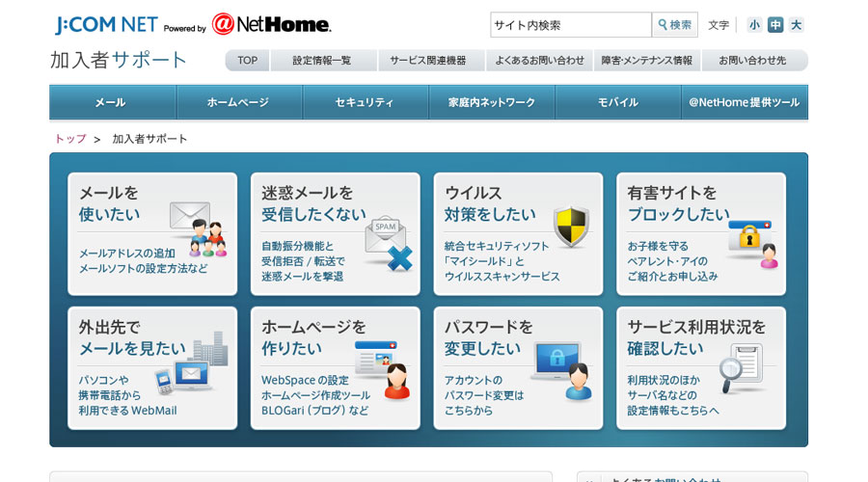Open the メール navigation menu
Viewport: 868px width, 482px height.
[x=112, y=102]
